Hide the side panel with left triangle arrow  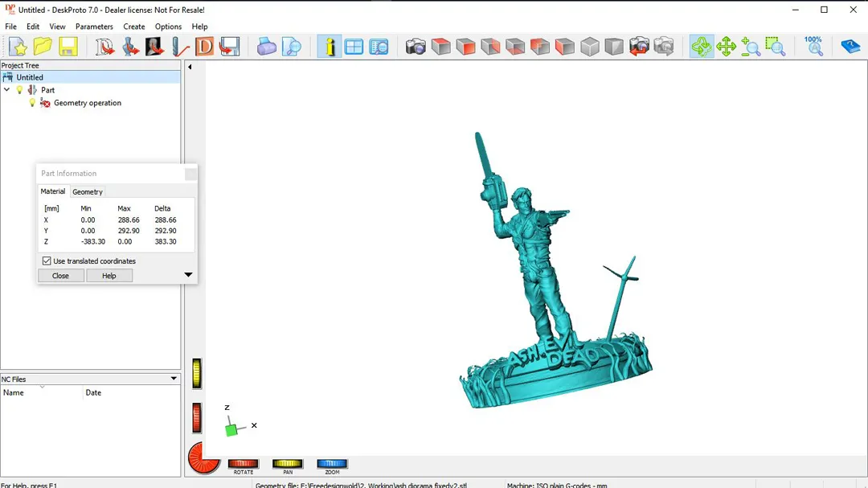pos(190,67)
